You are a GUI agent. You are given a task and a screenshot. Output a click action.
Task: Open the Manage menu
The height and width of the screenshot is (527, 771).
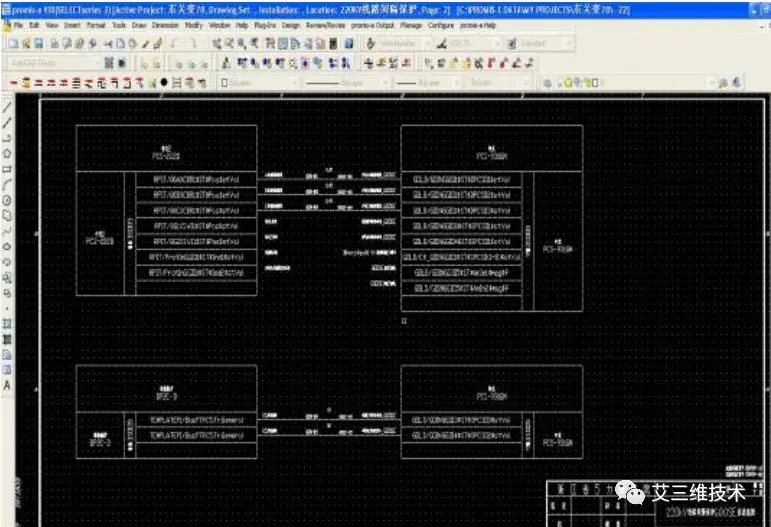point(411,25)
